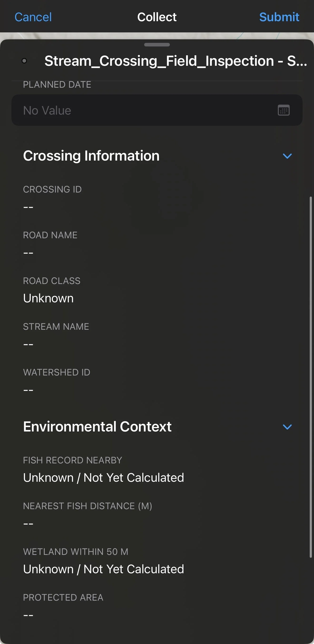Cancel the collection form
The image size is (314, 644).
pyautogui.click(x=33, y=17)
